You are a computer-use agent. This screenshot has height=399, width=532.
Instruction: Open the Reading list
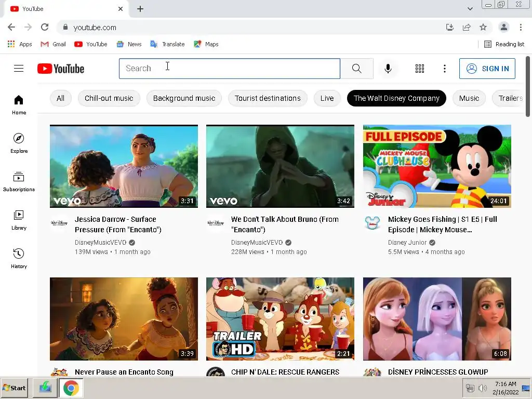coord(504,44)
